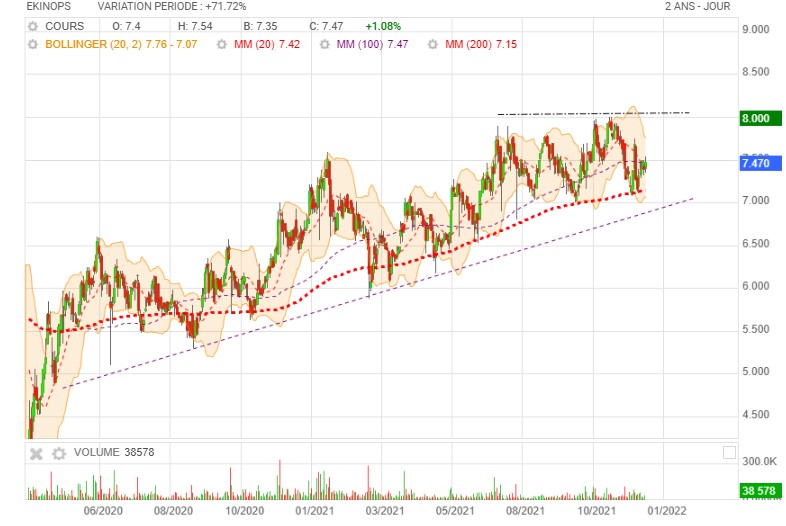Open the COURS settings gear icon
786x526 pixels.
point(33,26)
